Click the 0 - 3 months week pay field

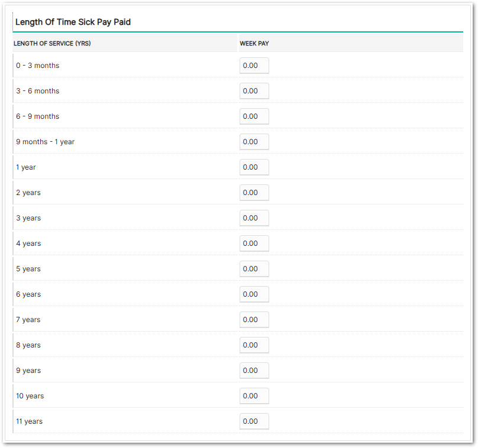point(254,66)
